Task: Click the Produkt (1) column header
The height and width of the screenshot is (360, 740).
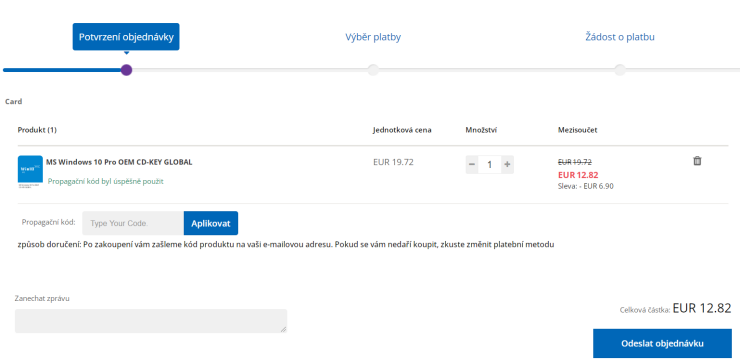Action: point(37,130)
